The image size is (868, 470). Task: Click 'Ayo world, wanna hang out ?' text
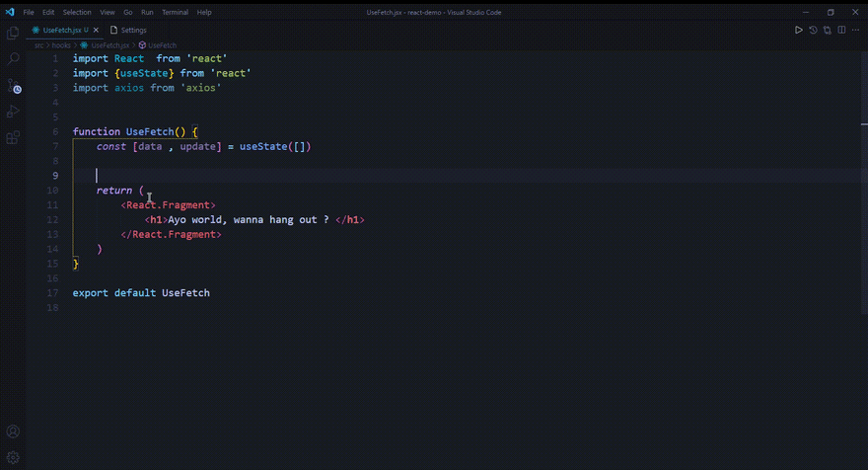pyautogui.click(x=249, y=219)
